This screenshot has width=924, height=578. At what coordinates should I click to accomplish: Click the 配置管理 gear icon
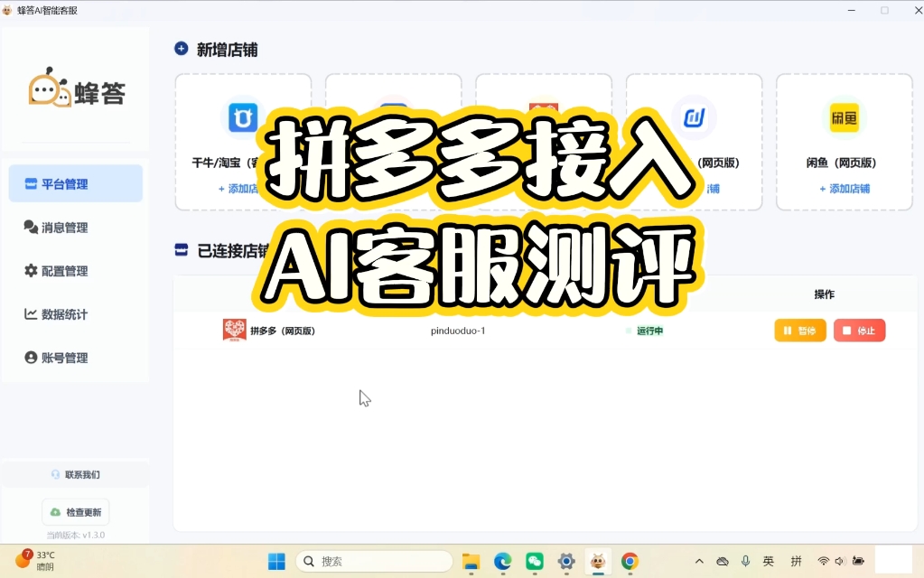point(31,270)
